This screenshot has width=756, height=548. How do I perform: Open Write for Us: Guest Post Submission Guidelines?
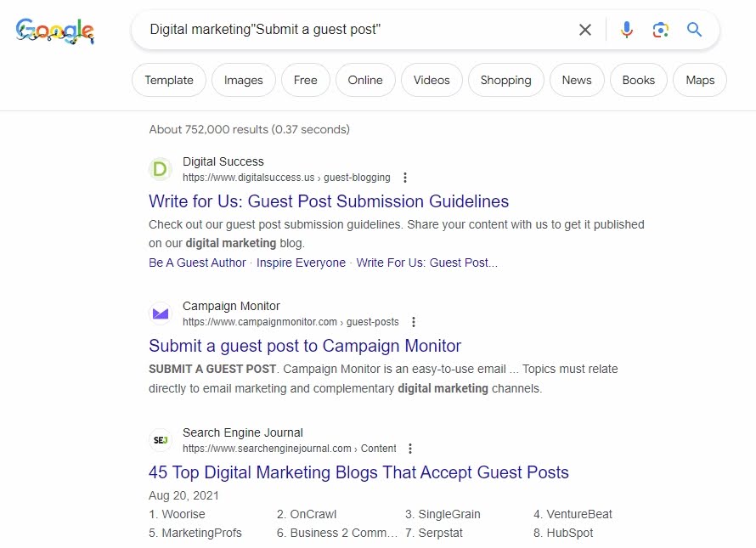tap(329, 201)
